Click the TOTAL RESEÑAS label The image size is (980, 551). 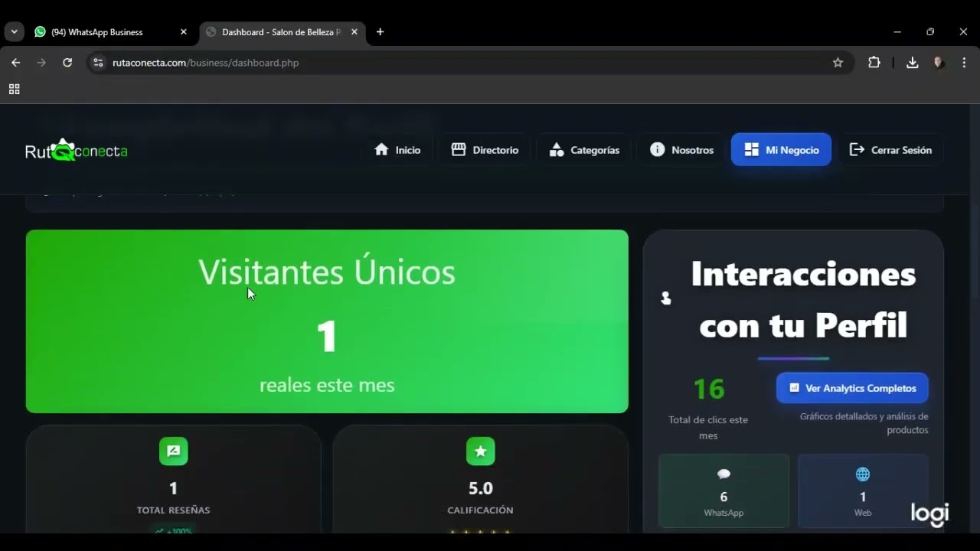(x=173, y=510)
